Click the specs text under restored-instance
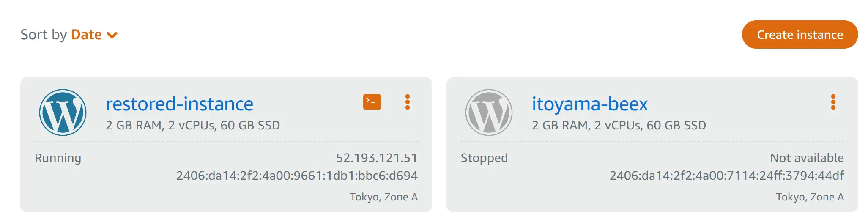Image resolution: width=868 pixels, height=214 pixels. [x=193, y=126]
